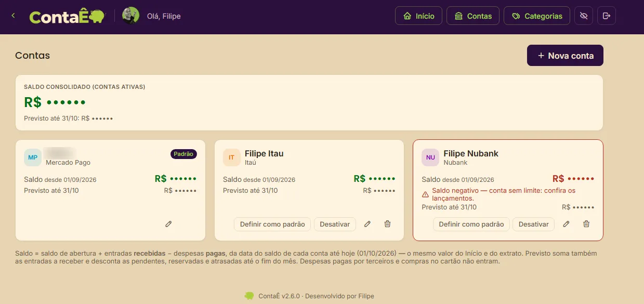644x304 pixels.
Task: Click the IT badge for Itaú
Action: 232,157
